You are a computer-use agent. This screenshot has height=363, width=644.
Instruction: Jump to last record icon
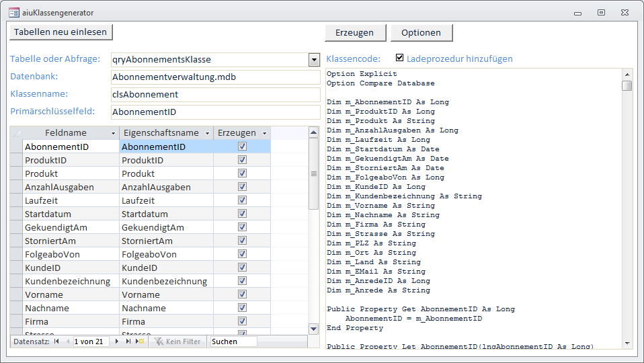click(x=128, y=341)
